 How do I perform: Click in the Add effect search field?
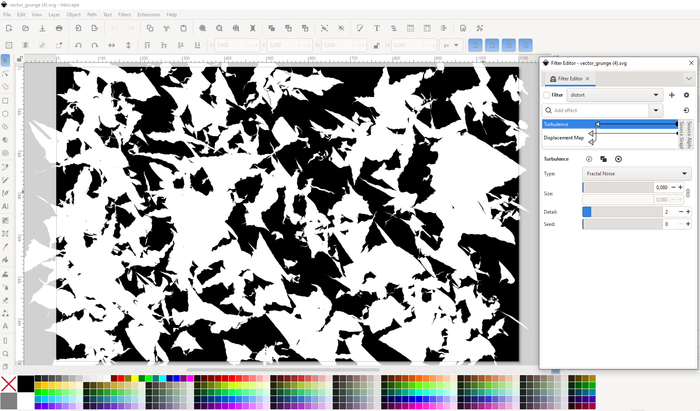tap(600, 110)
